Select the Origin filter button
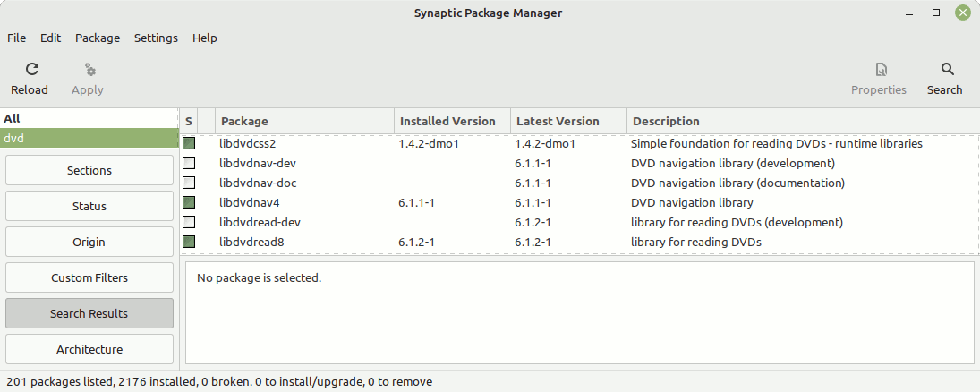This screenshot has height=392, width=980. [89, 242]
